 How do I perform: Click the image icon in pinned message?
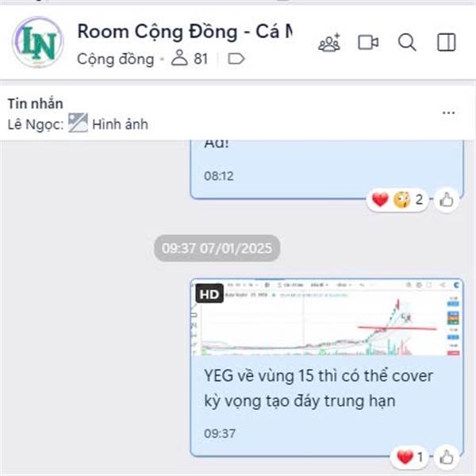pos(78,123)
